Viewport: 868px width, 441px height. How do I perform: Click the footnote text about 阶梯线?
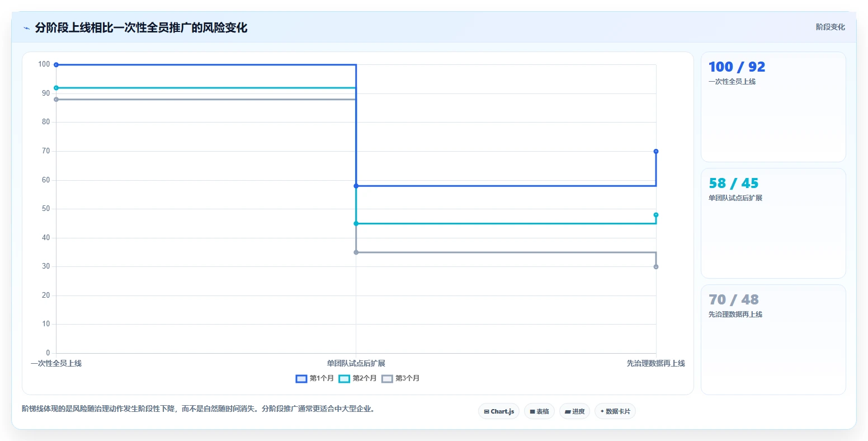point(198,409)
